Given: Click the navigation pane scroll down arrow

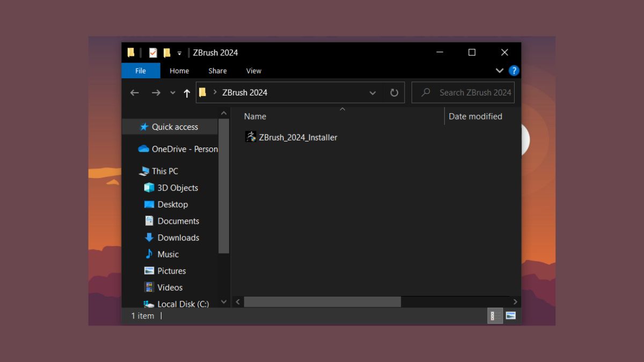Looking at the screenshot, I should [224, 302].
